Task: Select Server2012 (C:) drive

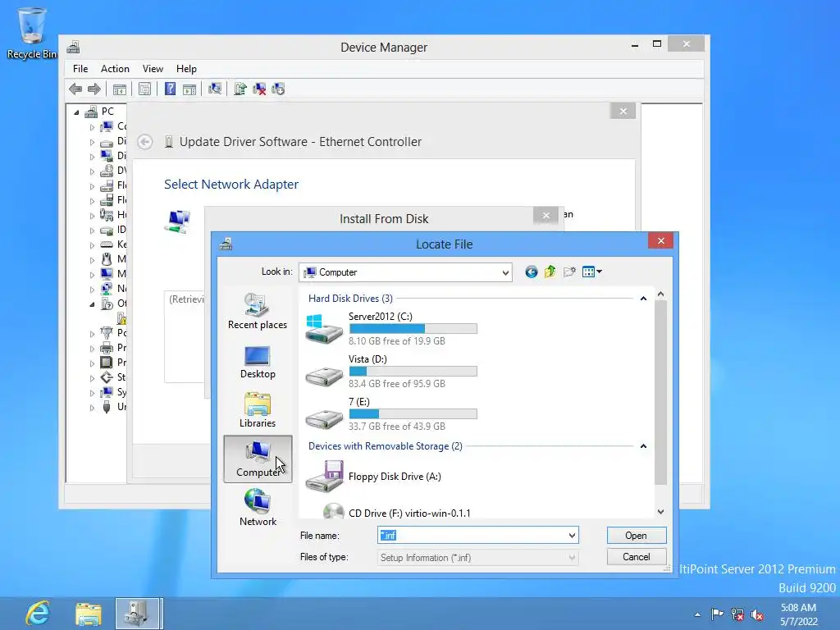Action: point(391,328)
